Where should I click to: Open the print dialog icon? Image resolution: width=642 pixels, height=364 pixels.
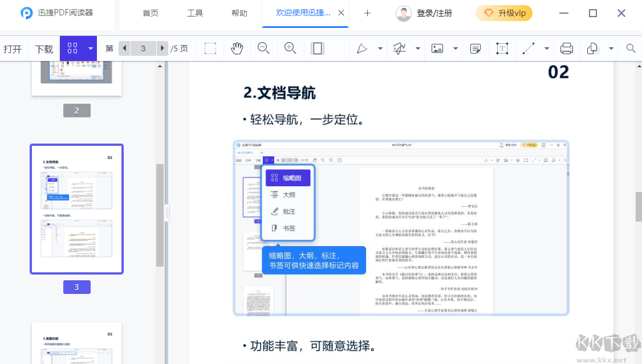tap(566, 48)
